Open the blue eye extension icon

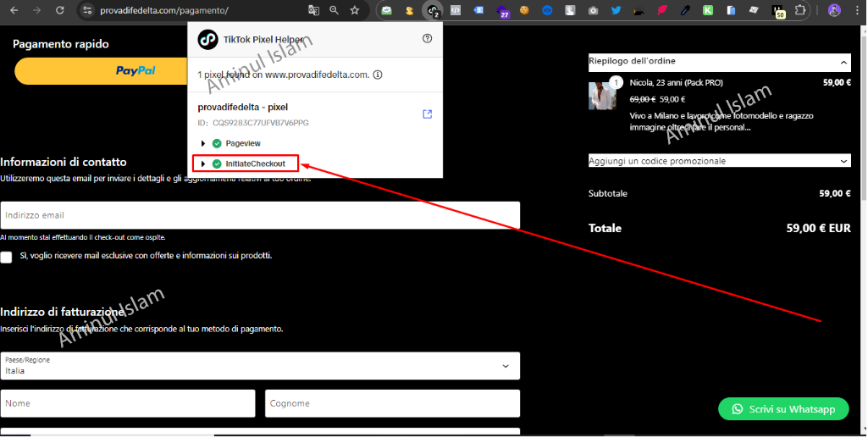click(548, 10)
